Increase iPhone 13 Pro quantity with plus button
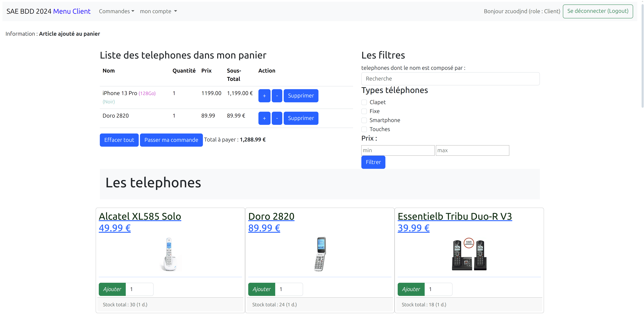The image size is (644, 321). point(264,96)
